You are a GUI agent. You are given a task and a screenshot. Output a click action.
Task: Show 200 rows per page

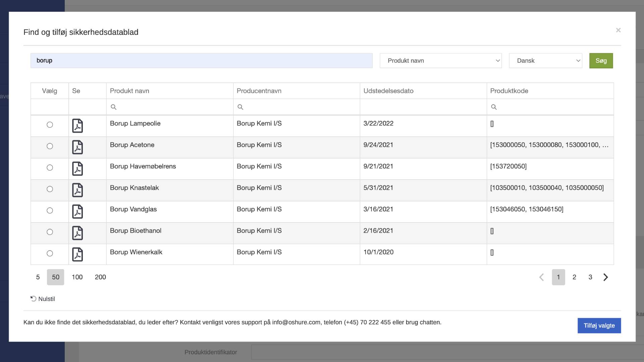click(x=100, y=277)
